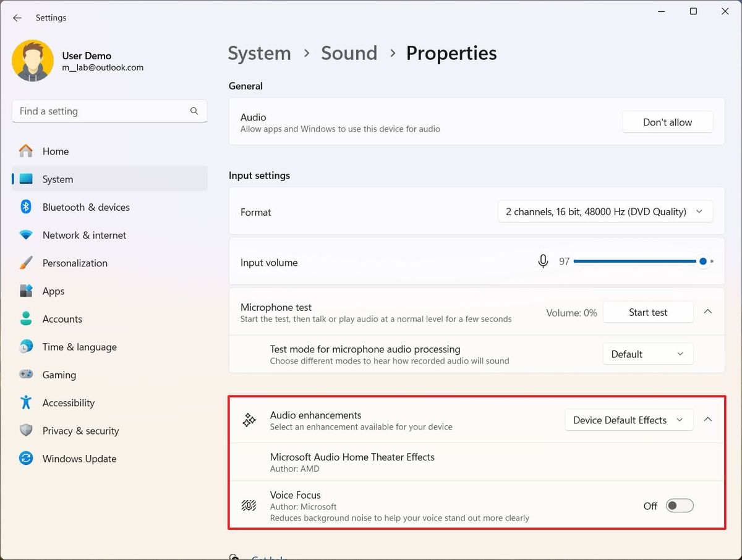The height and width of the screenshot is (560, 742).
Task: Click the Accessibility person icon
Action: 25,402
